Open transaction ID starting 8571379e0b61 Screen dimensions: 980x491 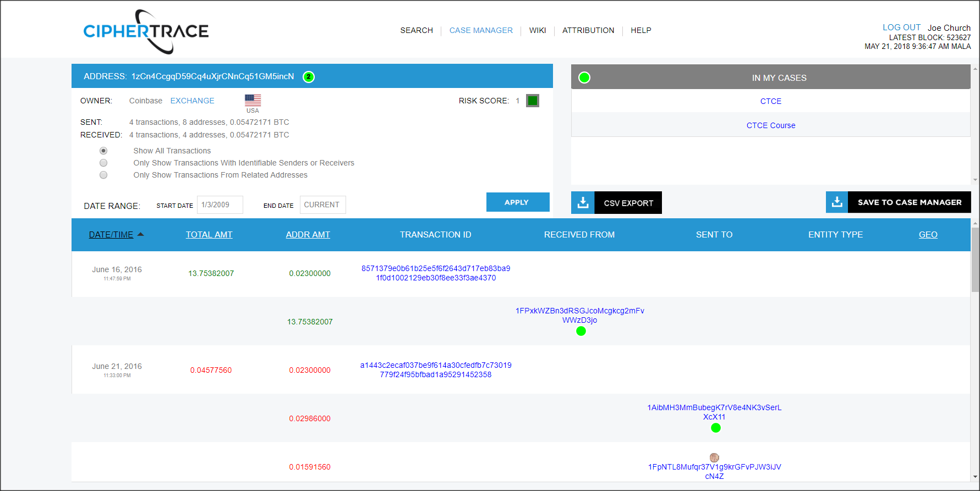pyautogui.click(x=436, y=273)
